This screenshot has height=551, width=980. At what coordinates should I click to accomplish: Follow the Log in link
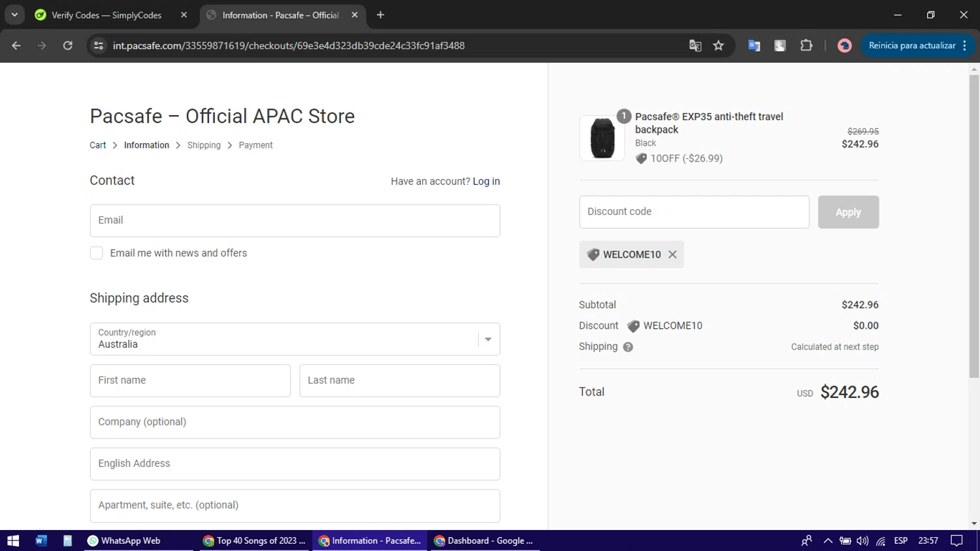[486, 182]
